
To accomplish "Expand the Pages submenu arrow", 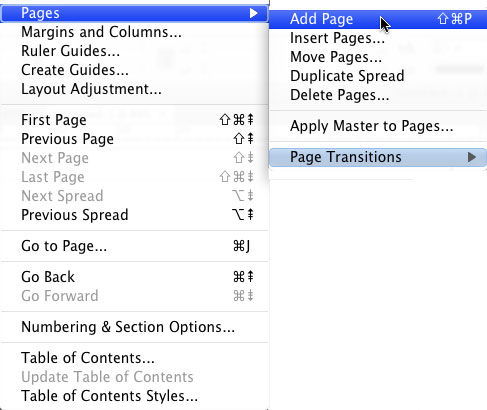I will click(254, 13).
